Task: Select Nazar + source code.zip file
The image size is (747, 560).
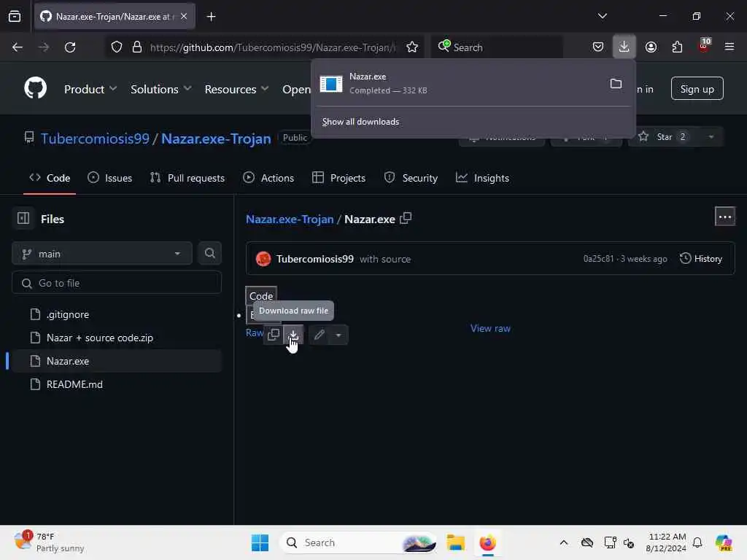Action: (116, 338)
